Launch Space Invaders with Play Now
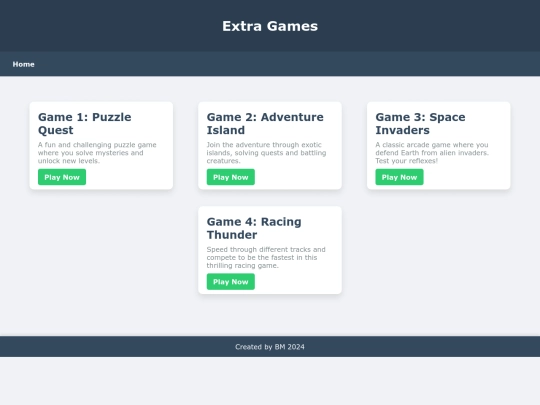This screenshot has width=540, height=405. click(x=399, y=177)
